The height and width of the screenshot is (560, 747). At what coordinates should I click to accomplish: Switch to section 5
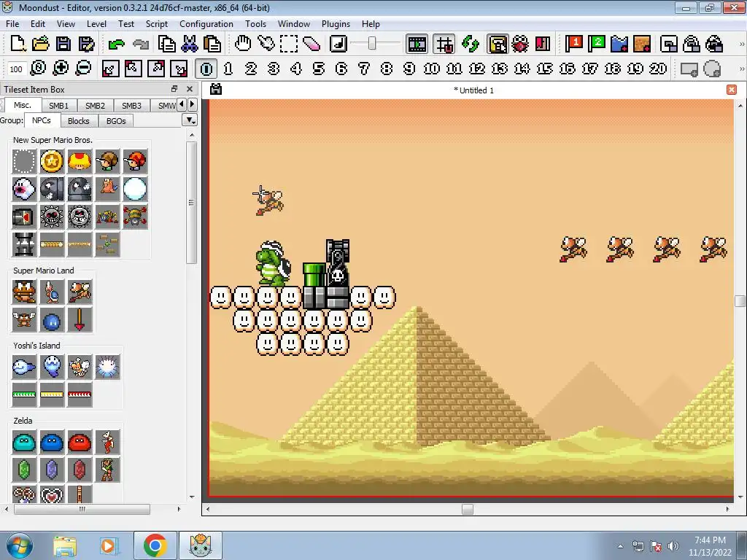319,69
